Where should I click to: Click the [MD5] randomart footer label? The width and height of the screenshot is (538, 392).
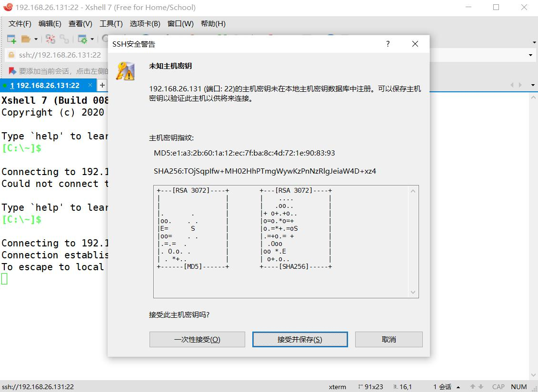coord(193,266)
